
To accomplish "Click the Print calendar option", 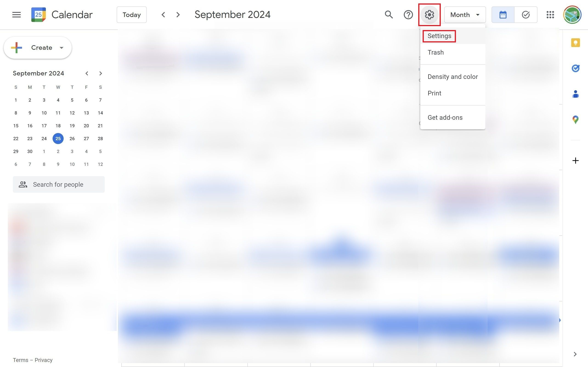I will [x=434, y=93].
